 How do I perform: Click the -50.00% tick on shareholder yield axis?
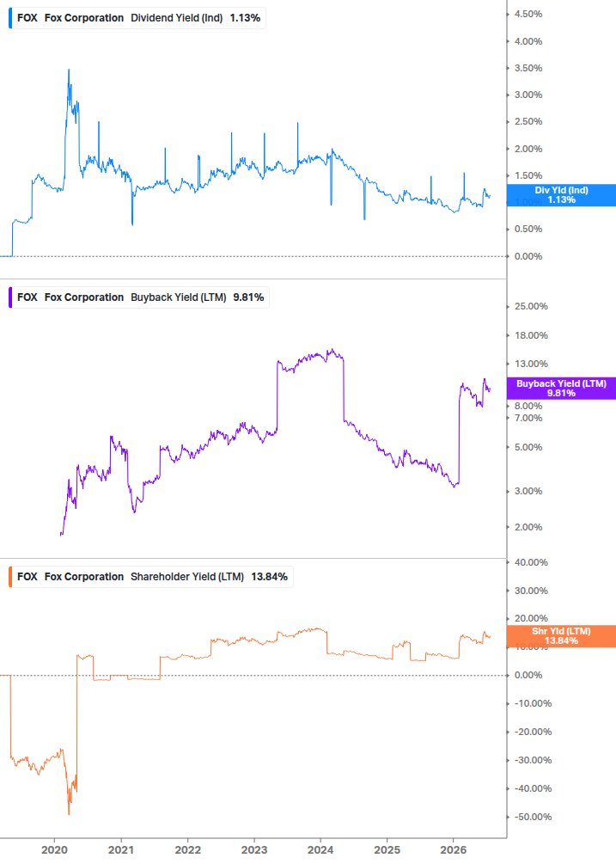pos(533,818)
